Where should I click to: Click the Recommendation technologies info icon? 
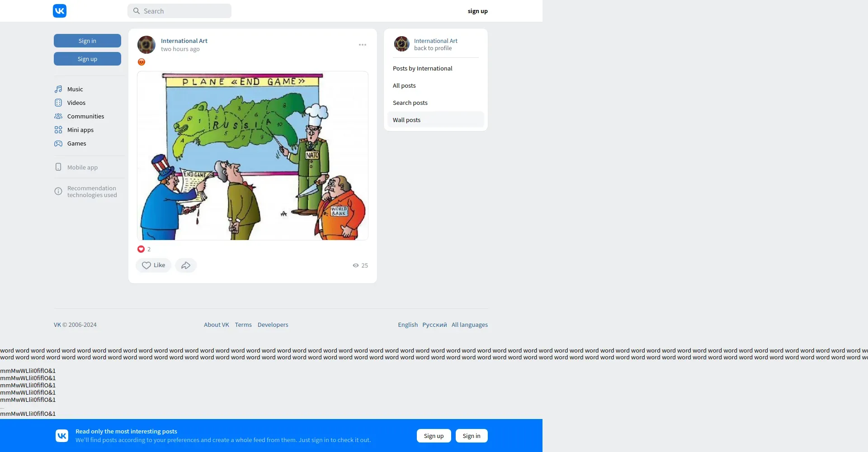[58, 191]
